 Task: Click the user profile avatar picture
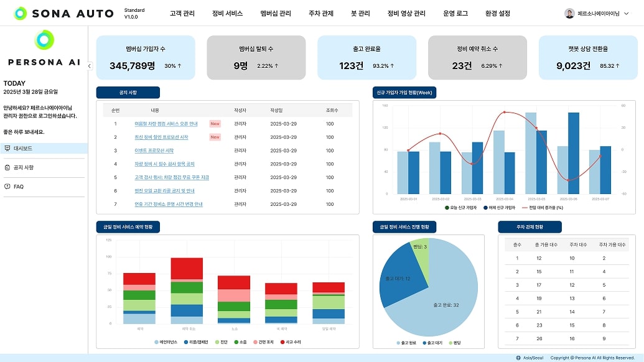pos(569,13)
